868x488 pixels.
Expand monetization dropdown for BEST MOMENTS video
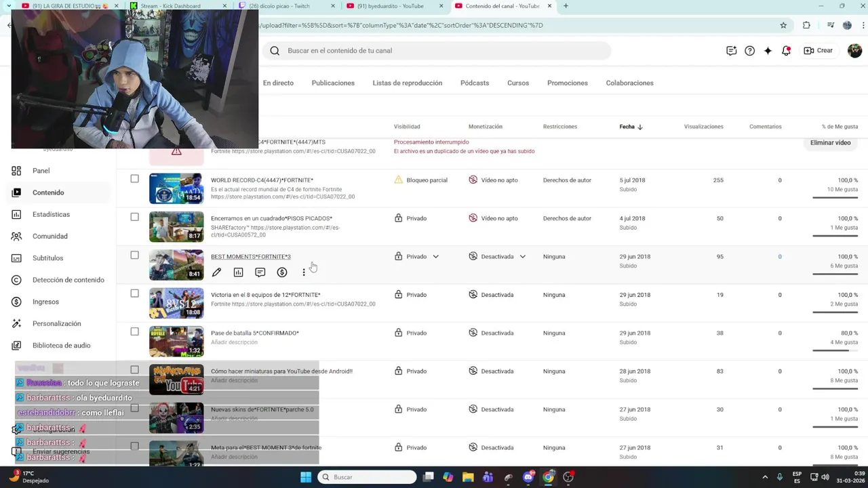[522, 257]
